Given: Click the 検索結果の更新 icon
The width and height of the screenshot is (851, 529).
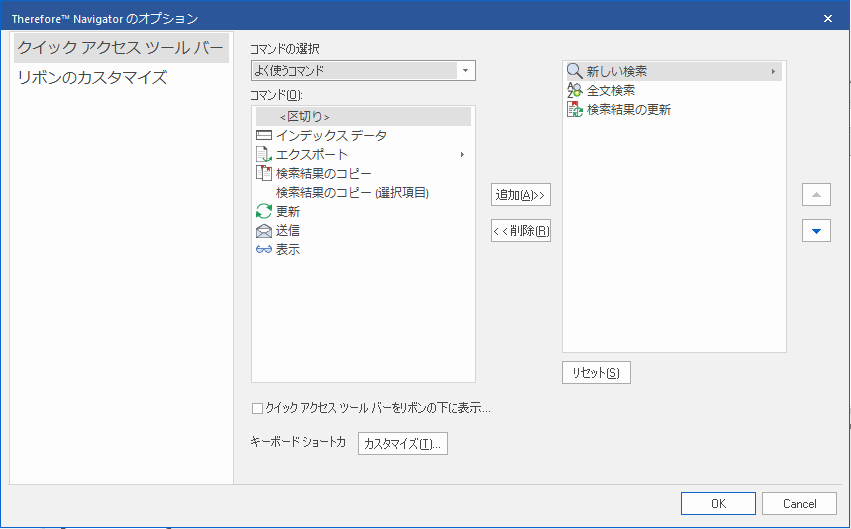Looking at the screenshot, I should [x=575, y=109].
